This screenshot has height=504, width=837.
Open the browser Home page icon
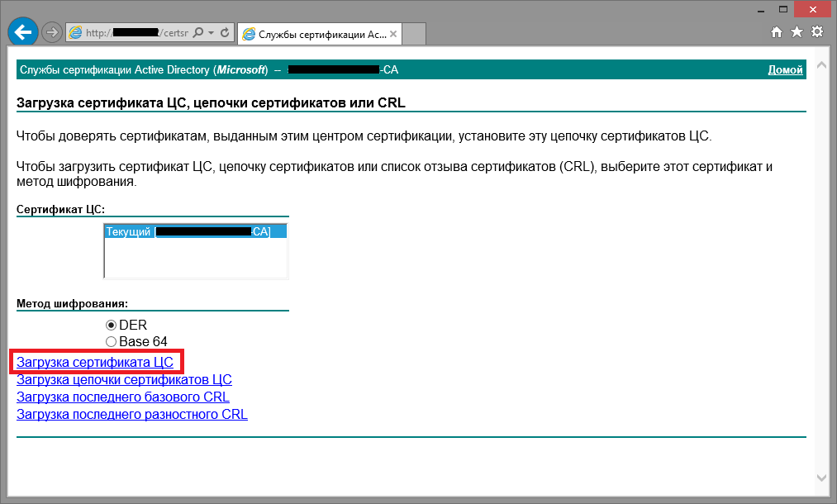(x=777, y=32)
